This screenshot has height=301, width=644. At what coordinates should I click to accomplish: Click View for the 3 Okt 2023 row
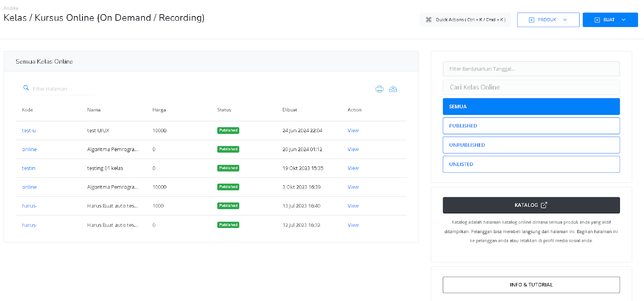[x=353, y=187]
